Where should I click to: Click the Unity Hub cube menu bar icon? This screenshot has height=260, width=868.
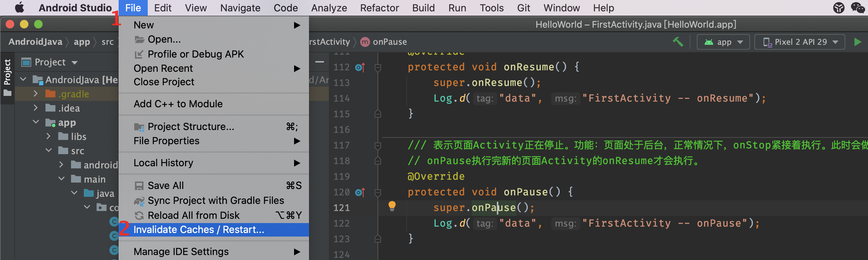(839, 7)
